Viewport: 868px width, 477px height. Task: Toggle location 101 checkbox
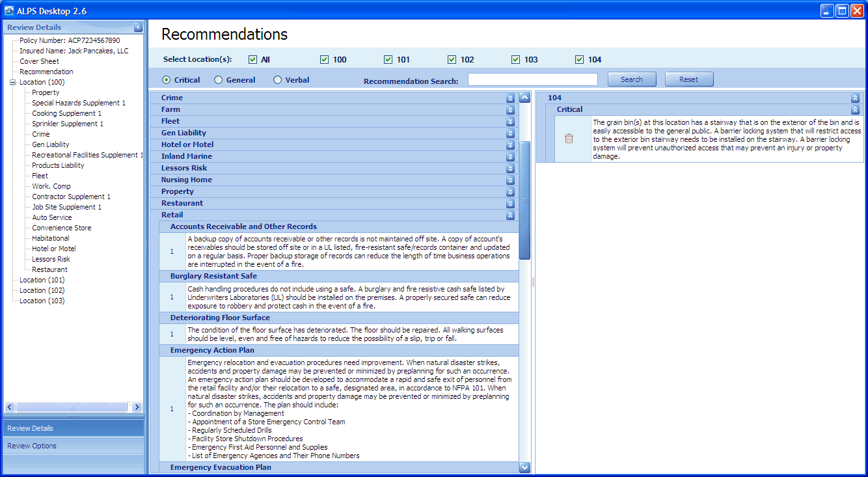click(x=388, y=59)
